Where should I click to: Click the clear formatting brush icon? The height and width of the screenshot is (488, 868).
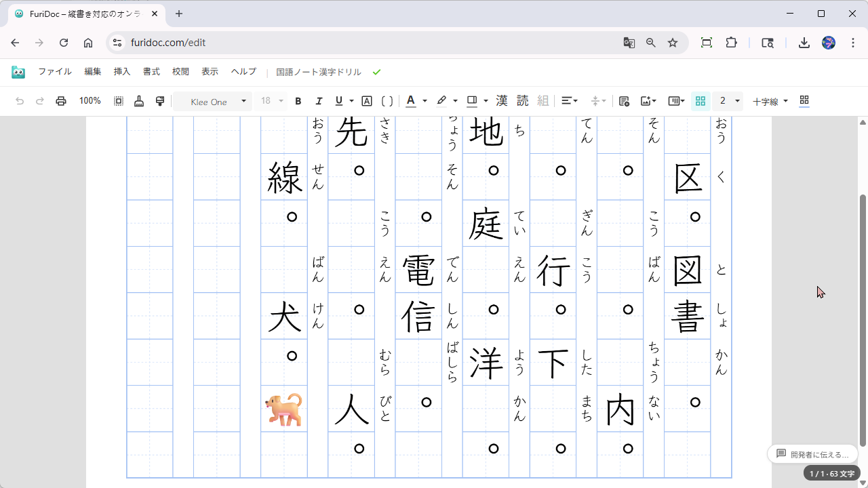(139, 101)
